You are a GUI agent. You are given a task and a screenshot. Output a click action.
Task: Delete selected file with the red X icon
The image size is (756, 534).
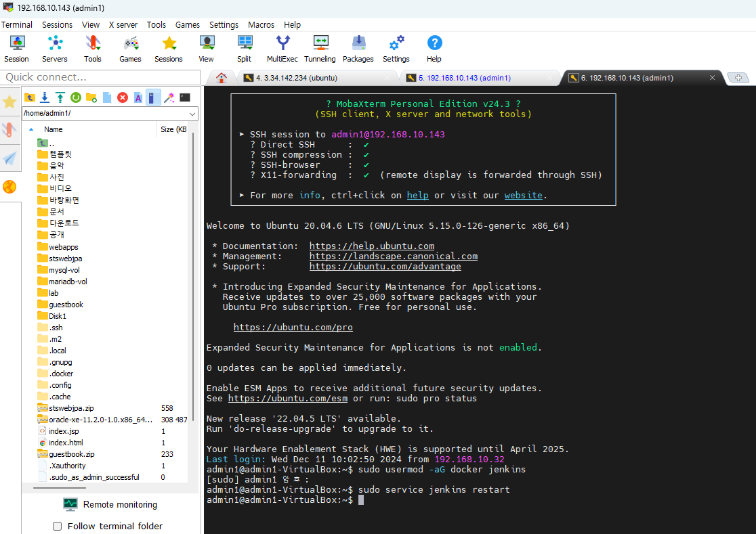point(123,97)
